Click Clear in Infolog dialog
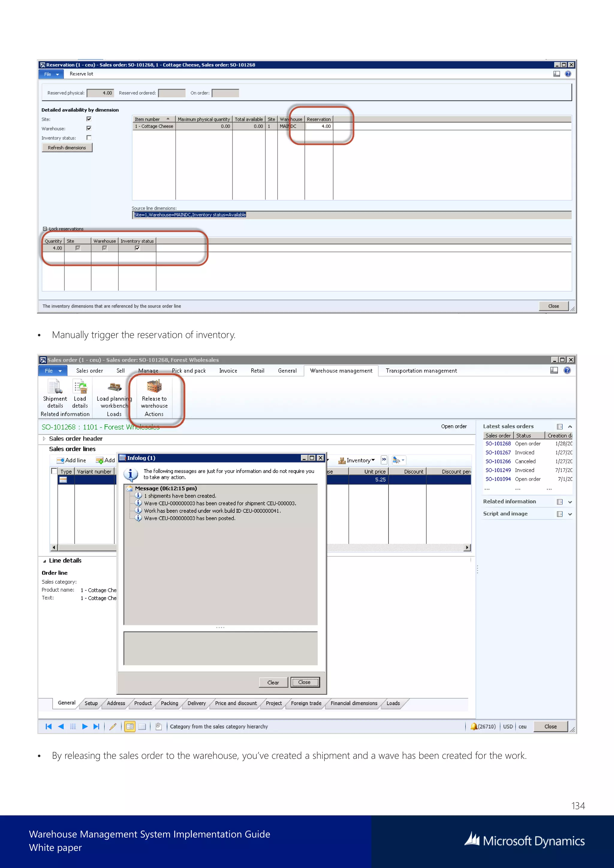614x868 pixels. click(x=273, y=682)
